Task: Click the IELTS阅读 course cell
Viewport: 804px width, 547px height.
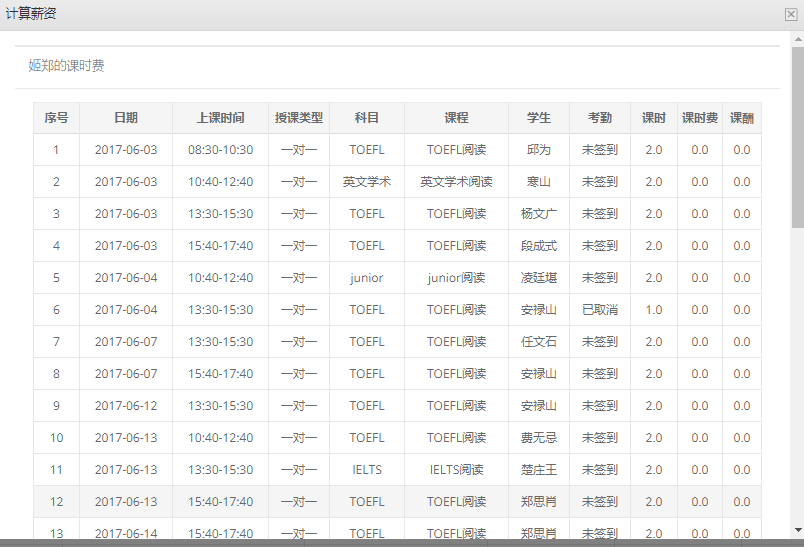Action: [x=456, y=470]
